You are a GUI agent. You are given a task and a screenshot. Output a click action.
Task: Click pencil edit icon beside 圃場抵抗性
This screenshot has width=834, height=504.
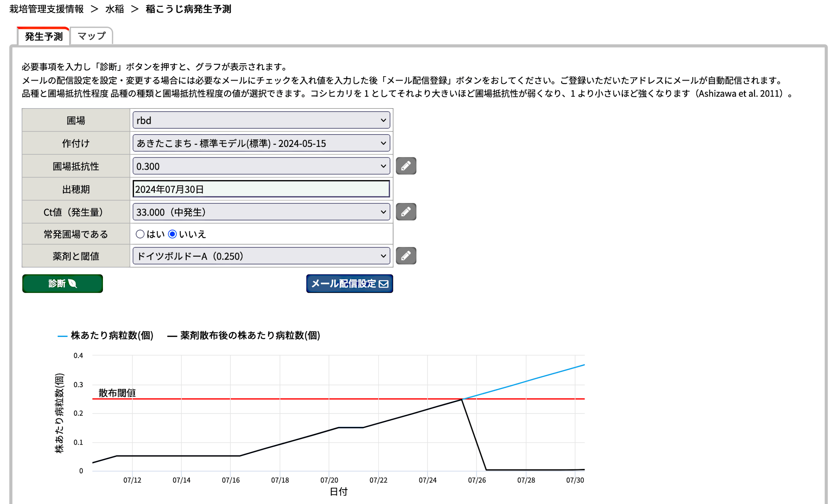(406, 166)
